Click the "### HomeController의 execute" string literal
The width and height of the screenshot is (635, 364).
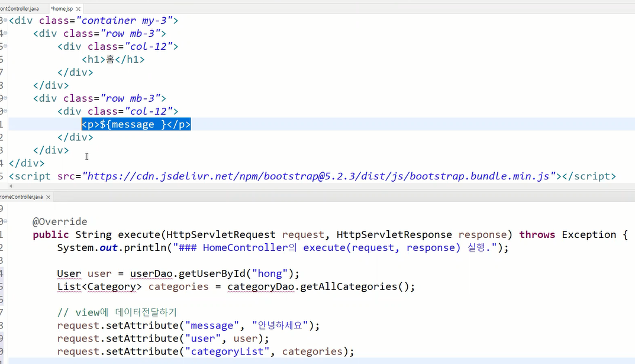click(334, 247)
